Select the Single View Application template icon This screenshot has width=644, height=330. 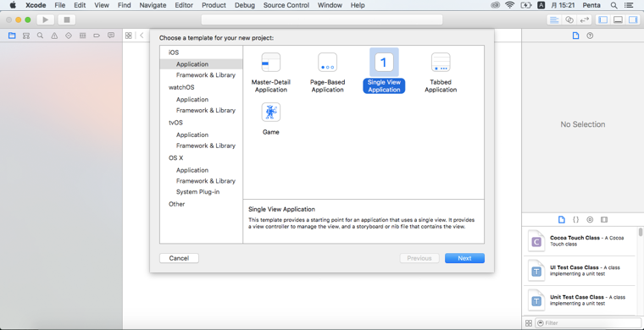(384, 63)
